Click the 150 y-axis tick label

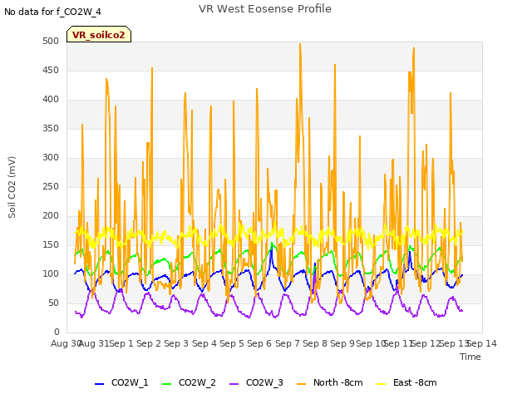[x=51, y=244]
